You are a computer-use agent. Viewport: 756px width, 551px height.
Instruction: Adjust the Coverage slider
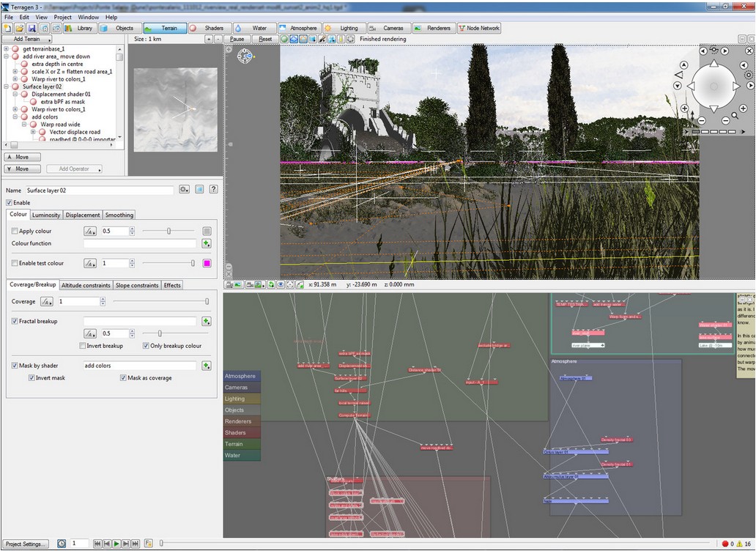[x=160, y=302]
